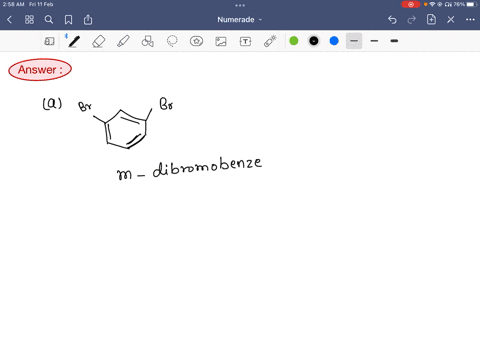The image size is (480, 360).
Task: Select the Text box tool
Action: click(x=245, y=41)
